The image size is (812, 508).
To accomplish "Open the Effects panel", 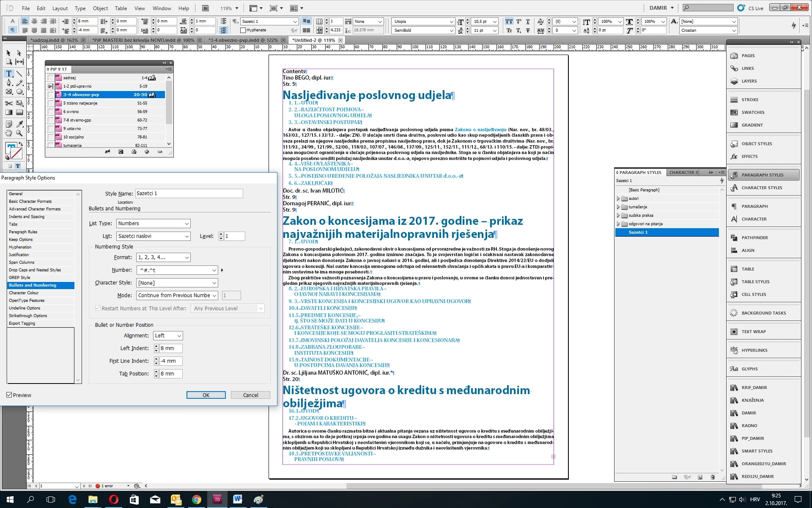I will tap(749, 156).
